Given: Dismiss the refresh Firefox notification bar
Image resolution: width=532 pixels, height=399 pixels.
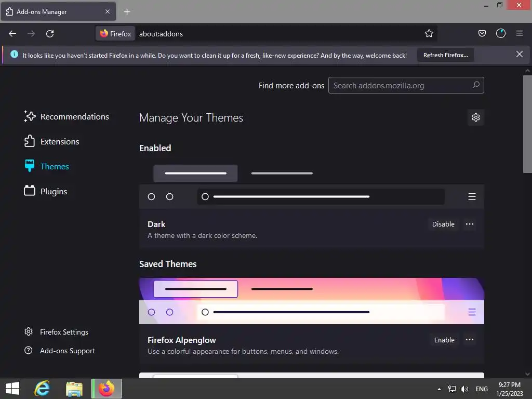Looking at the screenshot, I should coord(519,54).
